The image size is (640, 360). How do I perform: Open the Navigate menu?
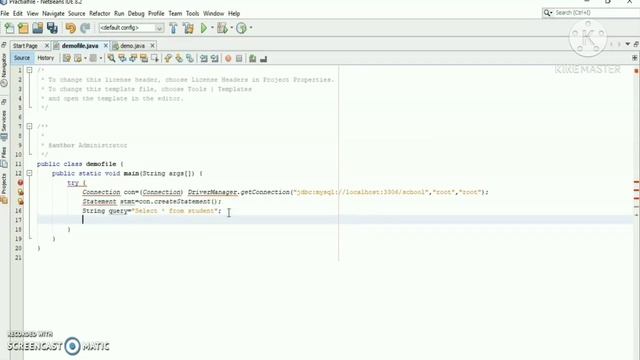tap(53, 13)
